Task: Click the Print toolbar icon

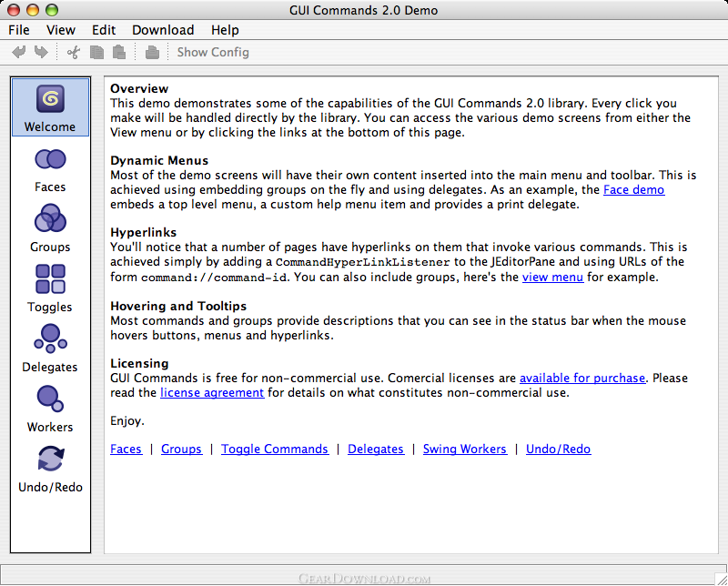Action: point(152,52)
